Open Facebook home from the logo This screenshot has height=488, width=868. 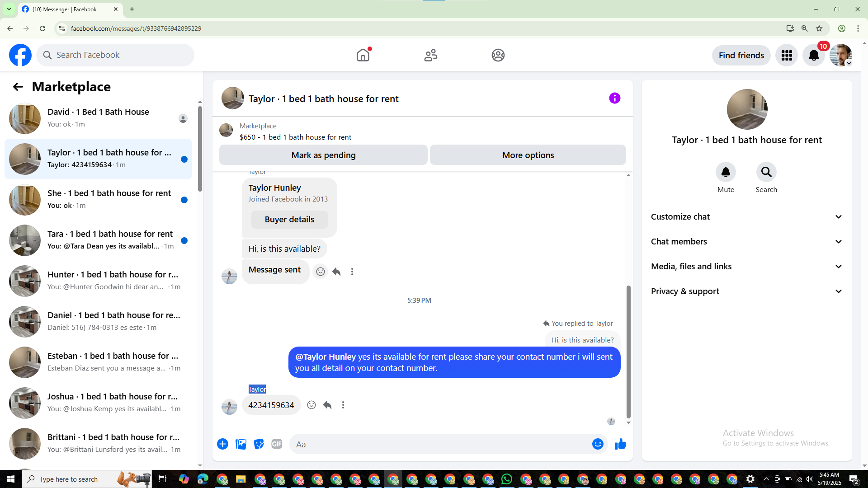(x=20, y=55)
